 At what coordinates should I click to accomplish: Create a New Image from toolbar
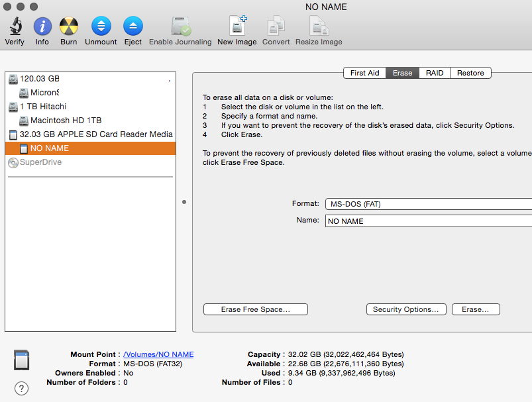[x=237, y=25]
